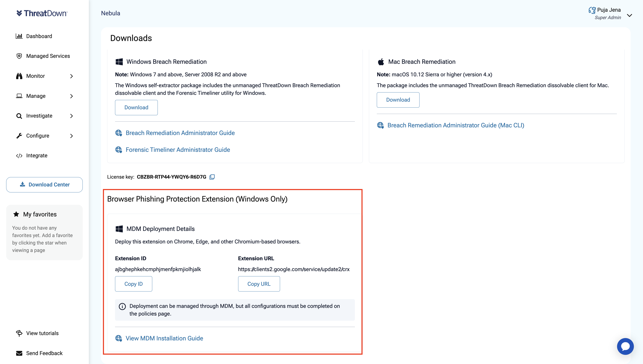Click the Integrate code icon
The height and width of the screenshot is (364, 643).
(19, 156)
